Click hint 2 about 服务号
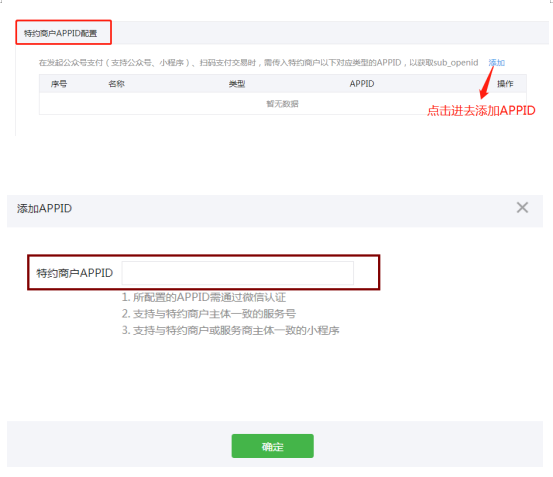Image resolution: width=553 pixels, height=477 pixels. 208,314
